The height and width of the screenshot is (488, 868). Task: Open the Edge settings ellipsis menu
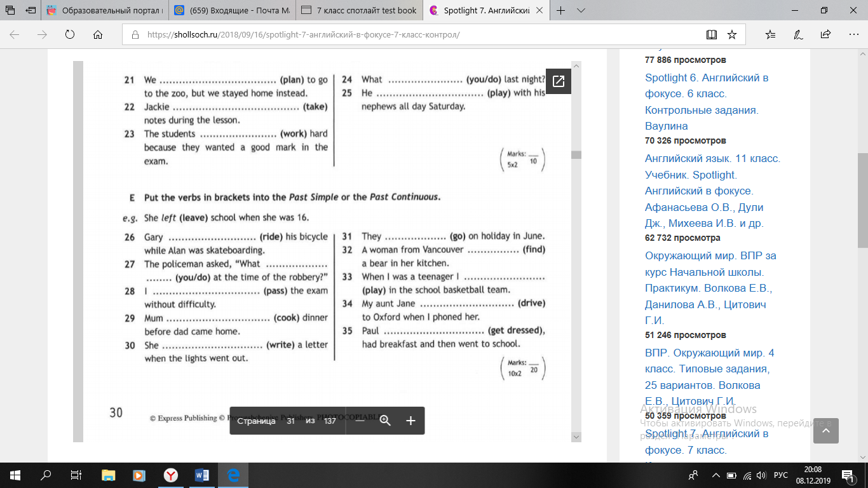[853, 34]
